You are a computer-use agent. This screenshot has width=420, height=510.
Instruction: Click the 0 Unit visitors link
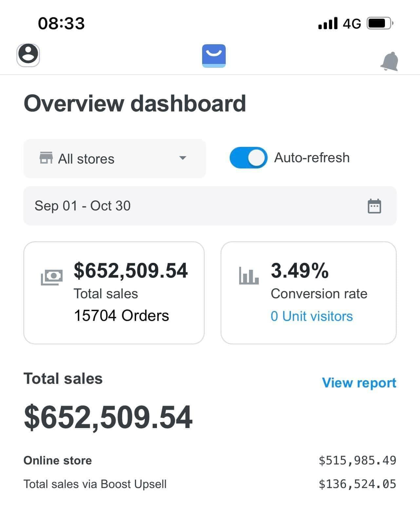(311, 316)
